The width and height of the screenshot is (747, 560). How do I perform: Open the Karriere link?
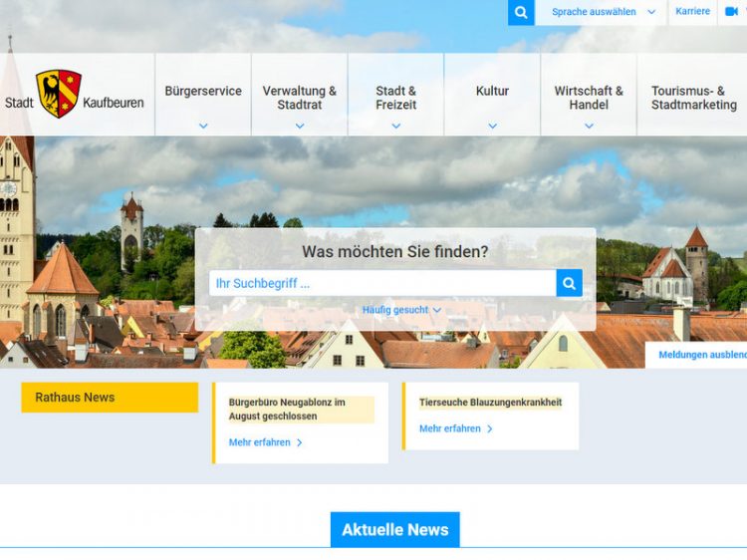692,12
